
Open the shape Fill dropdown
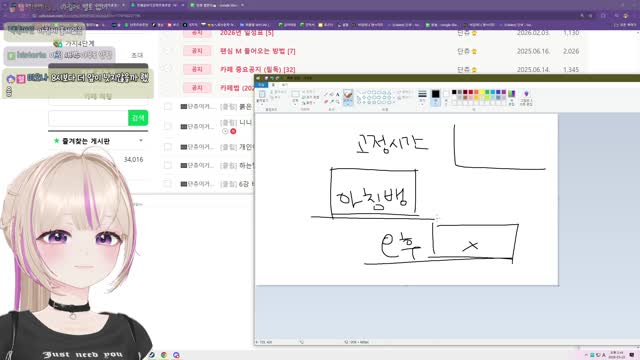click(404, 98)
